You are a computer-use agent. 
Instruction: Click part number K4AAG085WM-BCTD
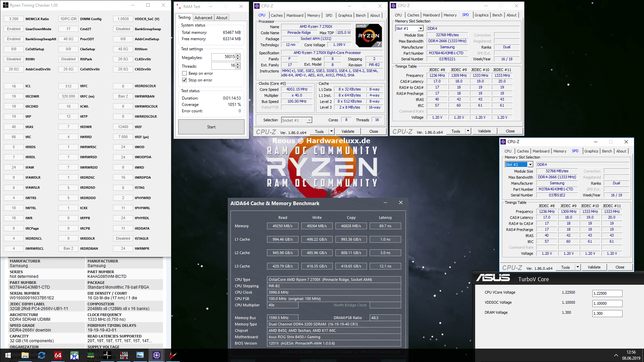click(107, 277)
